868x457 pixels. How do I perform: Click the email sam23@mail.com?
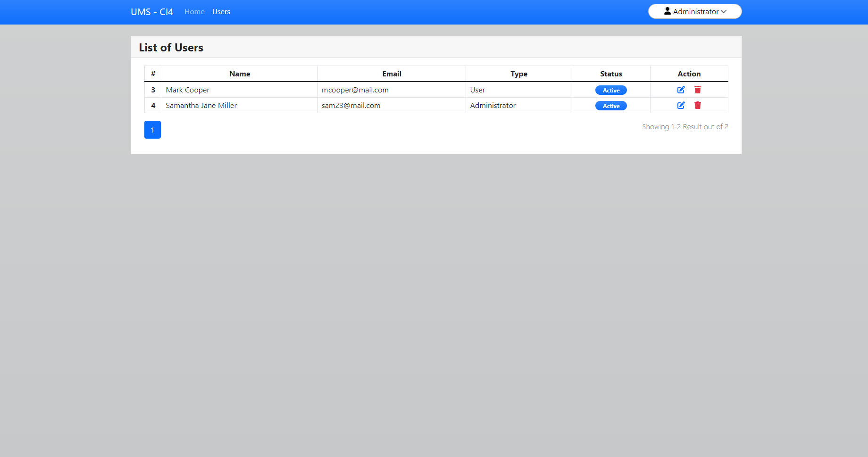point(351,105)
